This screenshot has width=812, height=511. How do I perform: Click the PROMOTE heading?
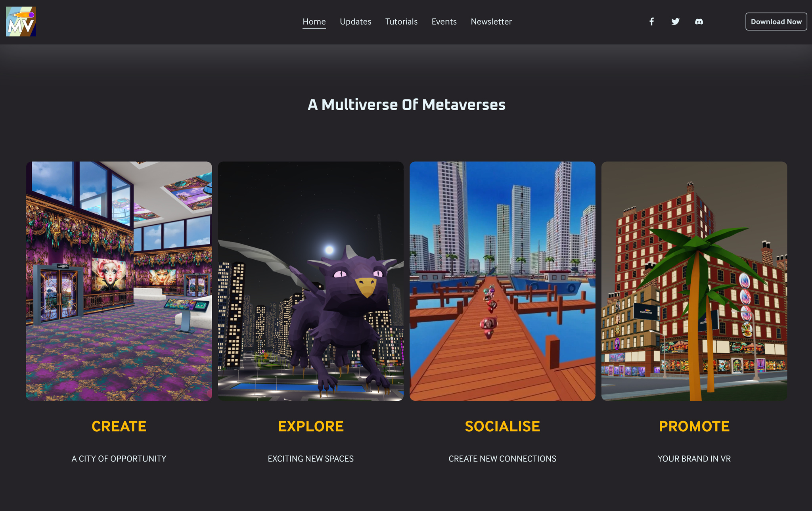[694, 427]
